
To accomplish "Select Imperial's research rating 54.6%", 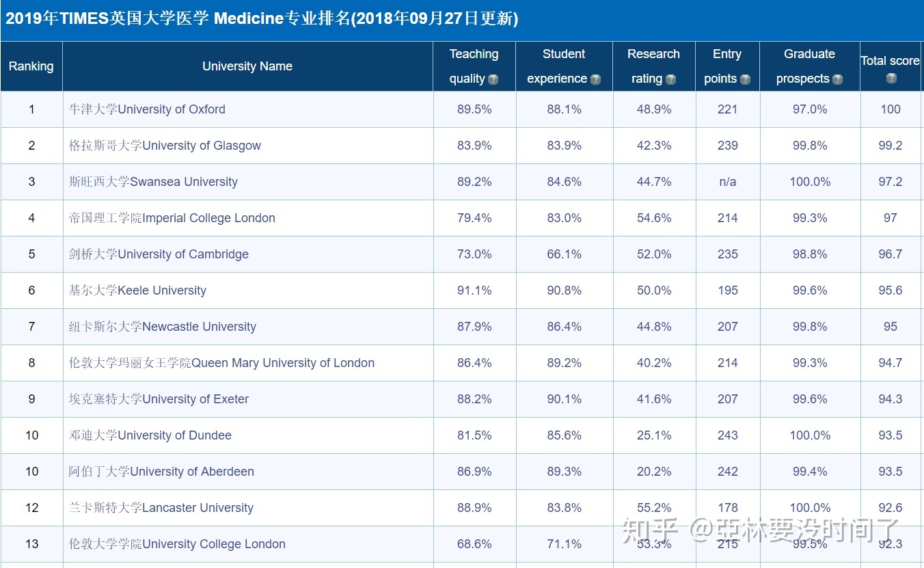I will [x=654, y=218].
